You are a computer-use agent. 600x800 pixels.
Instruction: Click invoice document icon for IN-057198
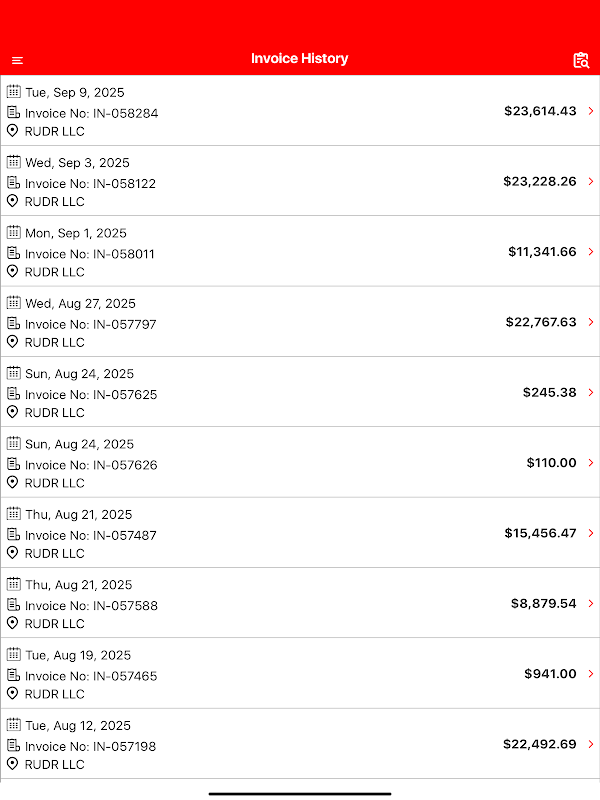click(x=14, y=746)
